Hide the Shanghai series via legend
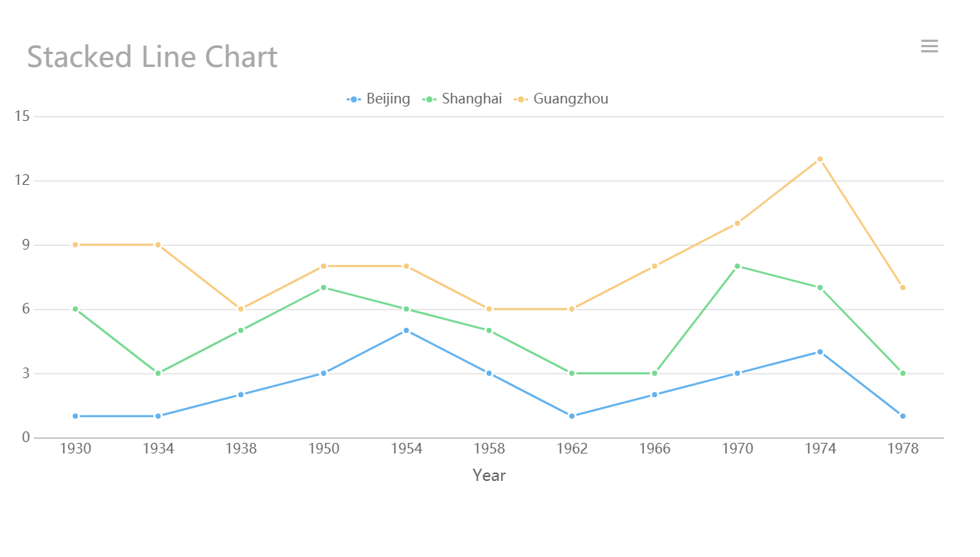The image size is (980, 557). pyautogui.click(x=462, y=99)
